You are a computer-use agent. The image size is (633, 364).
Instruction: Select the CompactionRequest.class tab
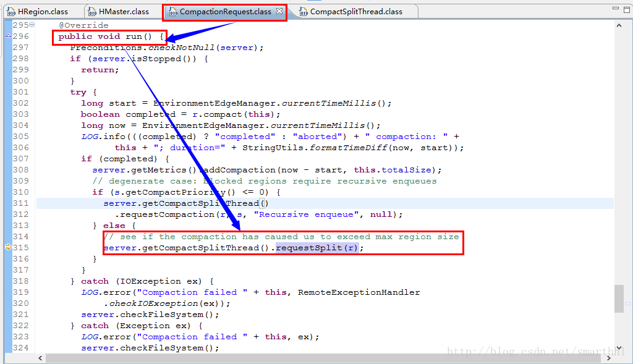coord(225,12)
